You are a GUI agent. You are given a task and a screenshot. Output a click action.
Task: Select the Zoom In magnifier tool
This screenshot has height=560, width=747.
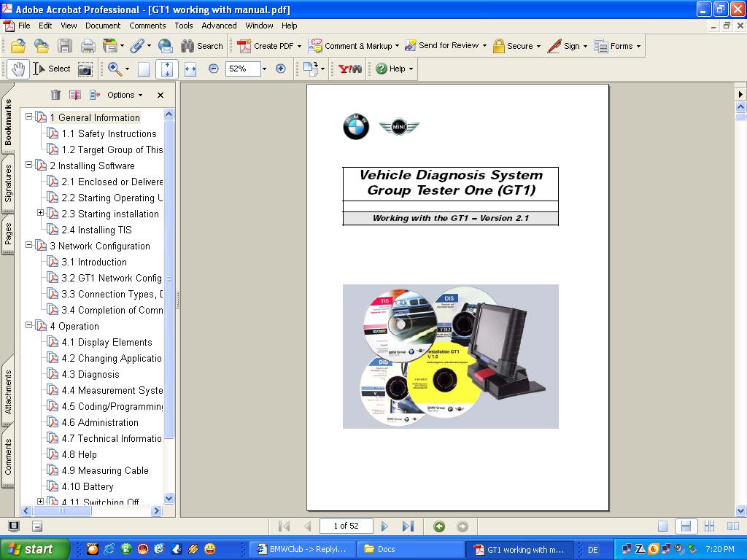(115, 69)
